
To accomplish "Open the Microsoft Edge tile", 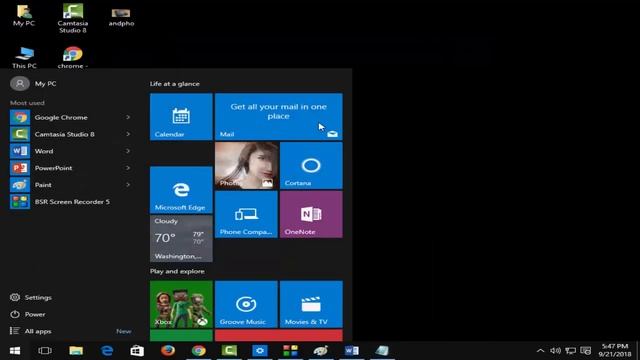I will (x=181, y=190).
